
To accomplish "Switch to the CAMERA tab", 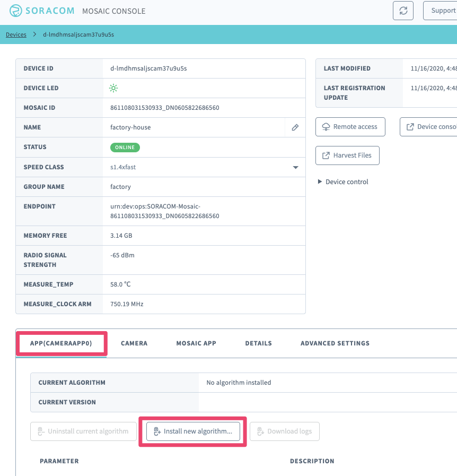I will tap(134, 343).
